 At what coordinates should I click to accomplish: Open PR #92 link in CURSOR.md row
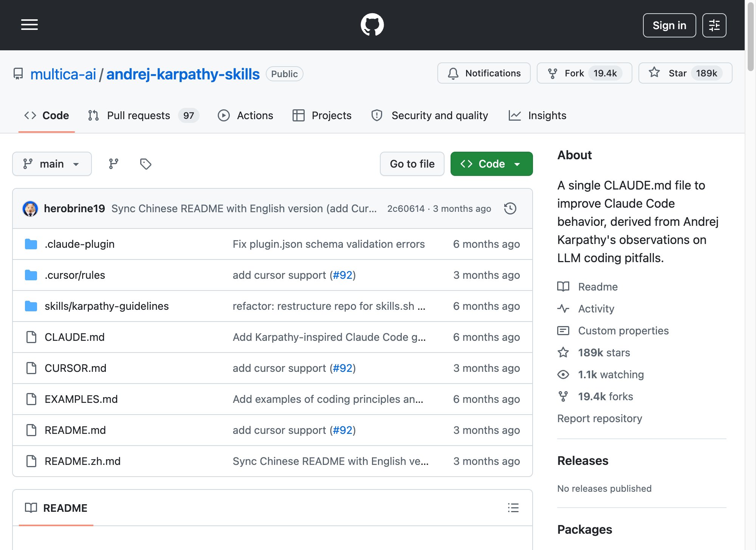coord(342,368)
